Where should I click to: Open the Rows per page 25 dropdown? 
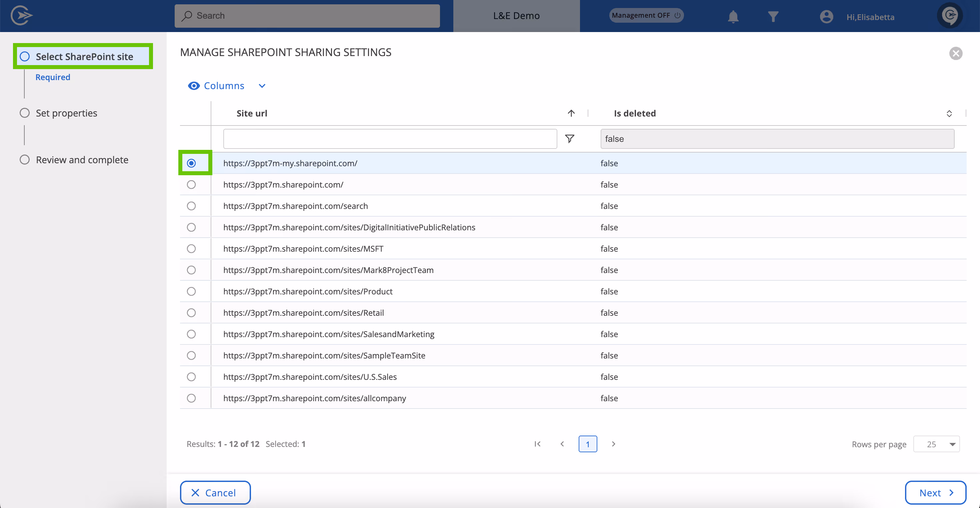click(937, 444)
